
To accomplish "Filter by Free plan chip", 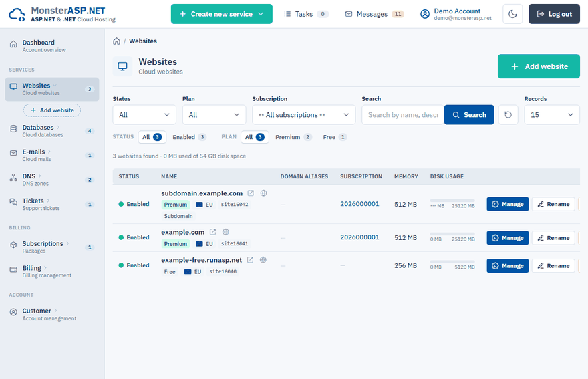I will pos(335,137).
